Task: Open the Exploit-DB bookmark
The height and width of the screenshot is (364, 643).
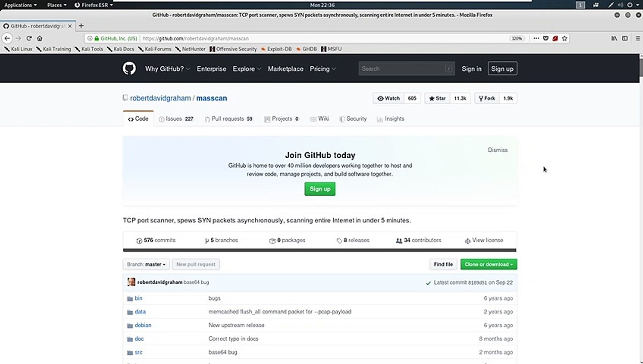Action: (276, 49)
